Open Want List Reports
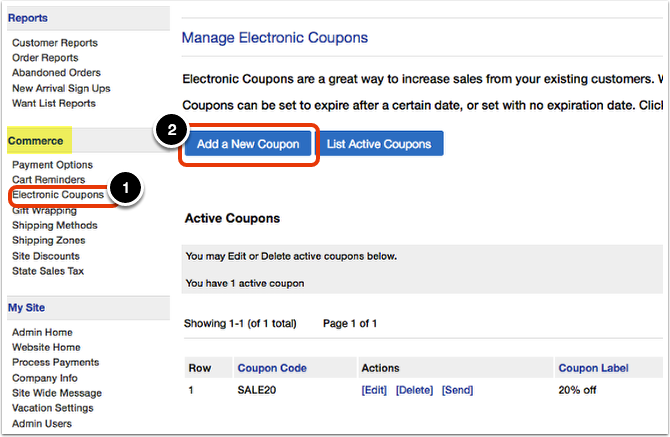Image resolution: width=670 pixels, height=437 pixels. pos(54,103)
